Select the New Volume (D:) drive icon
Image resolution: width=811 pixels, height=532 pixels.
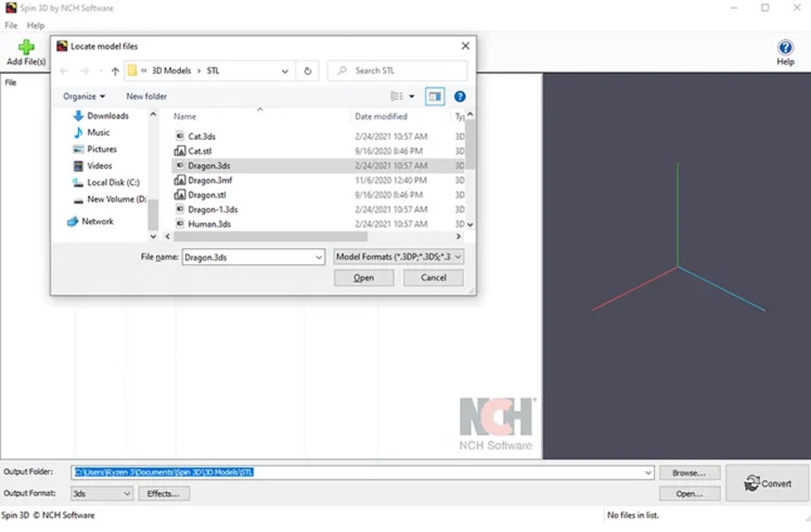point(78,199)
